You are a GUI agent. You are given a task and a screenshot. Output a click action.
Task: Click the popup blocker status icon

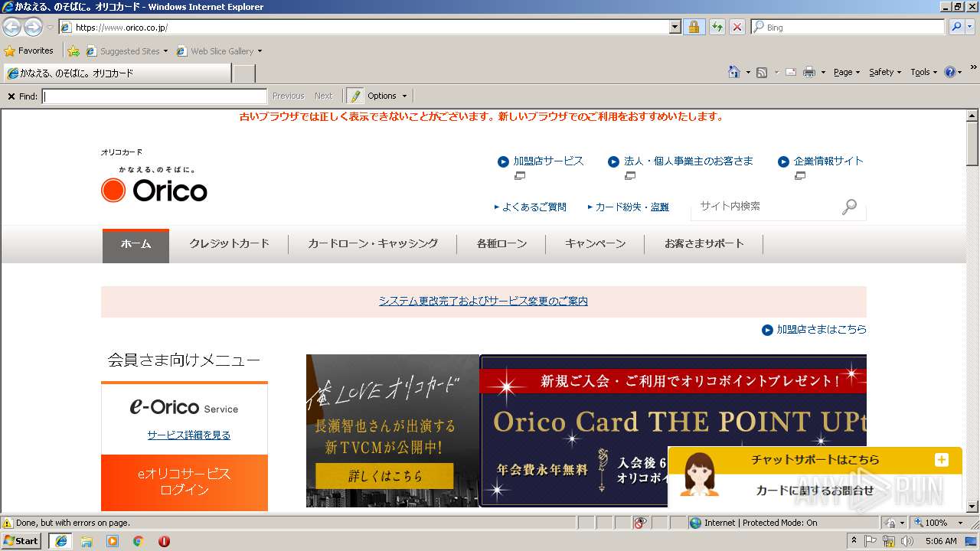click(x=640, y=523)
